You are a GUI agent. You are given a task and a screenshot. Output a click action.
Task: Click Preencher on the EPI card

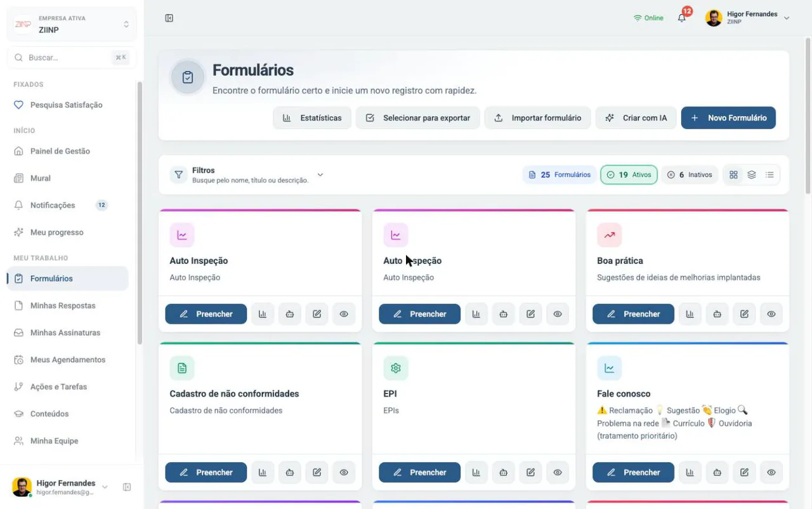pos(419,472)
